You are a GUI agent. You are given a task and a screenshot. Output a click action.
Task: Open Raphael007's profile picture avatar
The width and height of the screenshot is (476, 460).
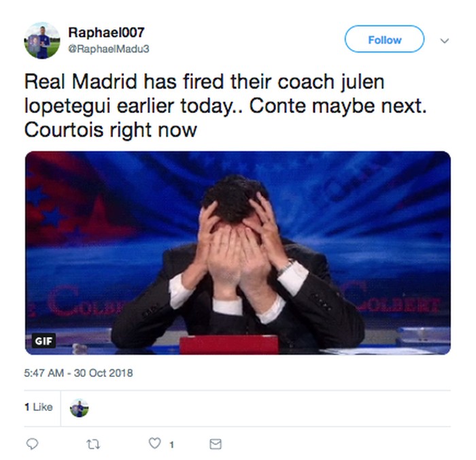42,40
